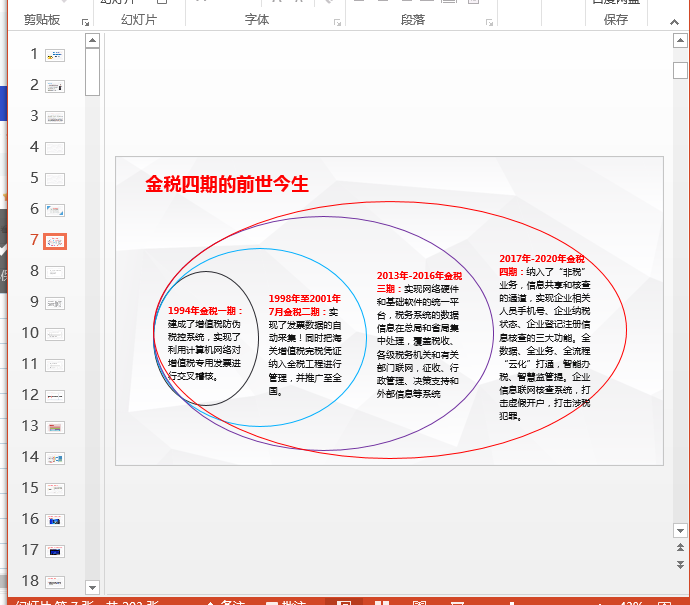Image resolution: width=690 pixels, height=605 pixels.
Task: Select slide 2 thumbnail
Action: [55, 86]
